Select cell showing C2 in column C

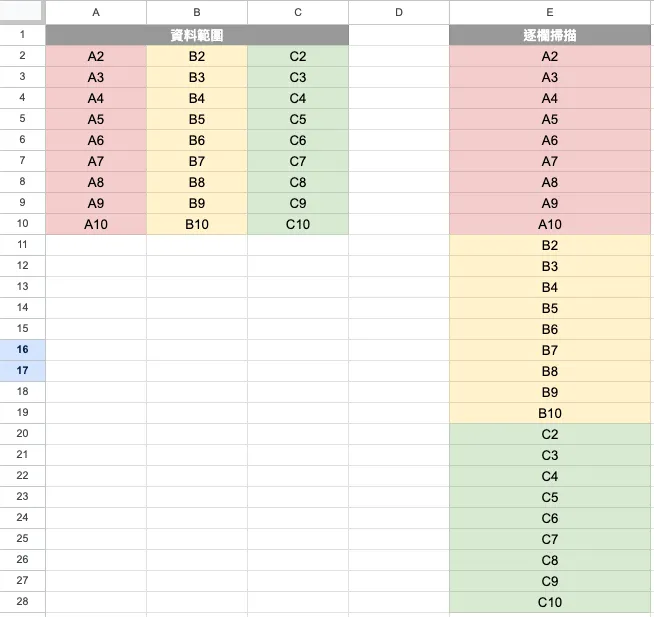(298, 56)
